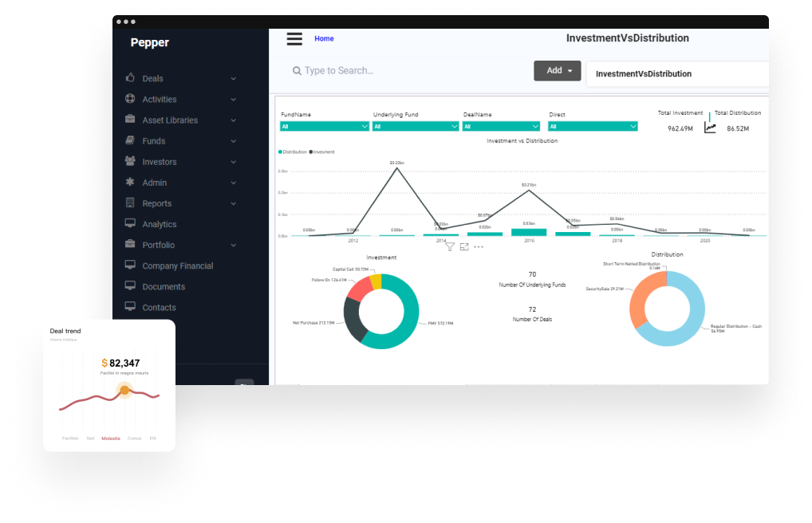The image size is (812, 523).
Task: Click the more options ellipsis icon
Action: (x=479, y=247)
